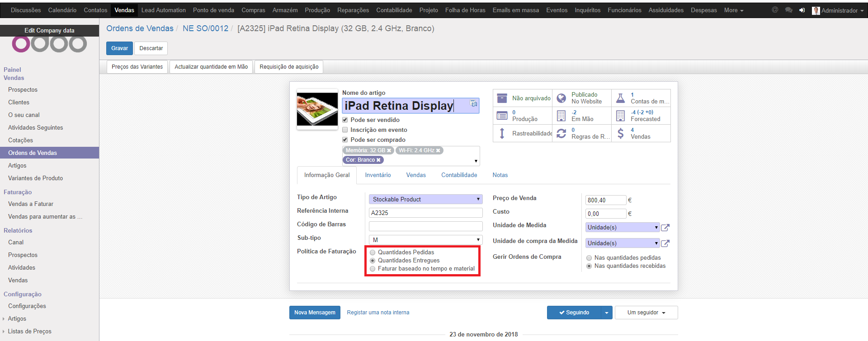
Task: Click the Gravar save button
Action: pos(119,48)
